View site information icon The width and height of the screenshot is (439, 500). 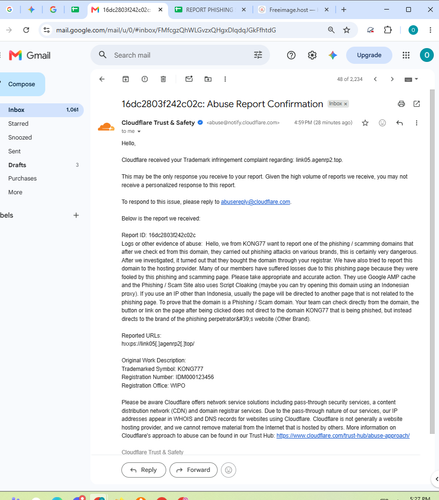(x=46, y=30)
